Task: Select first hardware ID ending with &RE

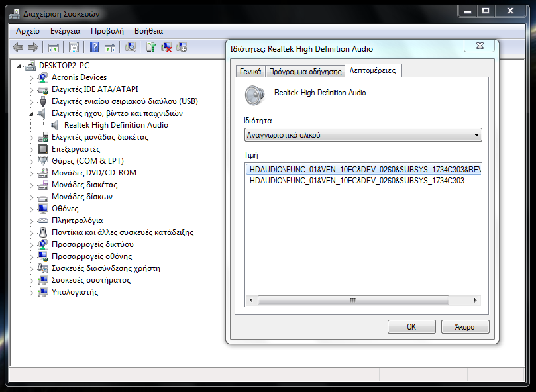Action: [363, 170]
